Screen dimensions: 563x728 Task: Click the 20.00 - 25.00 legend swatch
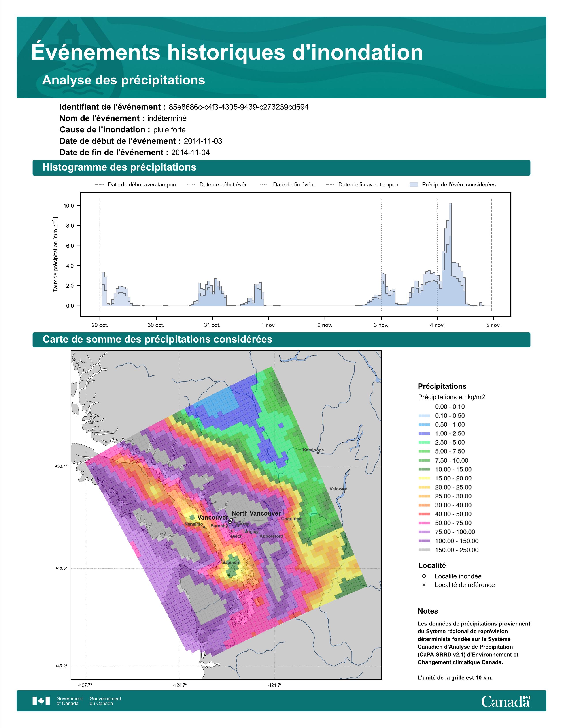point(424,487)
